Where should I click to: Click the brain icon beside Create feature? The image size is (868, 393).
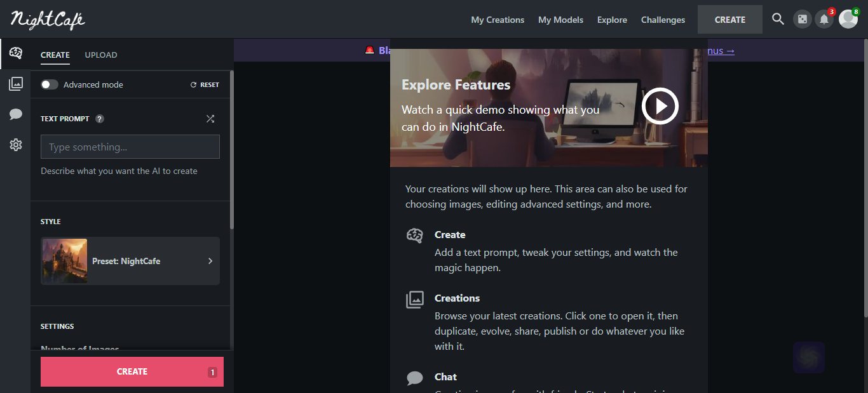click(x=414, y=236)
